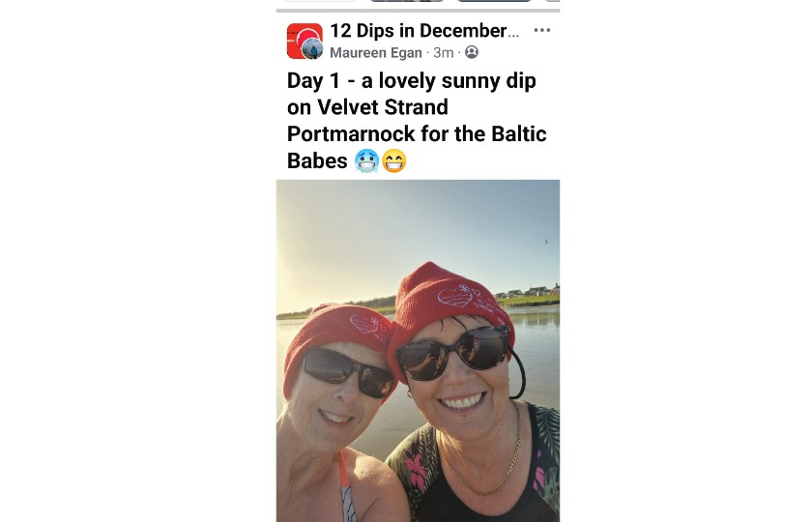Open the red group avatar icon
The height and width of the screenshot is (522, 812).
coord(304,41)
